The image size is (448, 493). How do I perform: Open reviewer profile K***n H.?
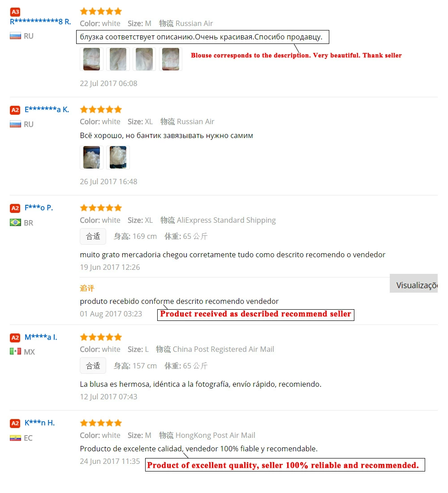click(39, 423)
